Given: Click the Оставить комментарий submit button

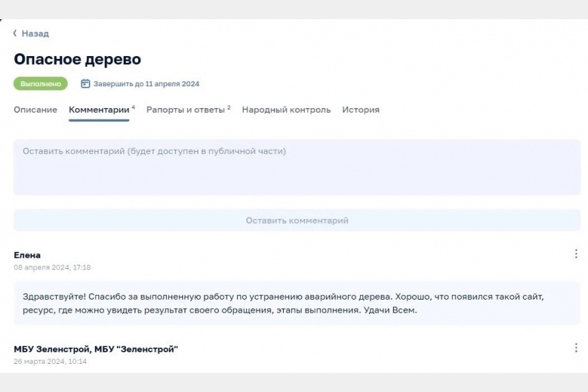Looking at the screenshot, I should [x=297, y=220].
